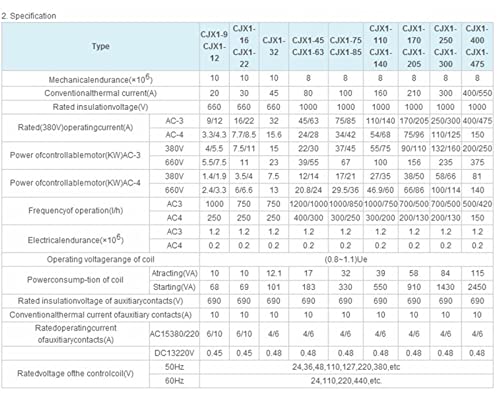Click the Rated insulationvoltage(V) row label
The height and width of the screenshot is (400, 500).
click(100, 107)
